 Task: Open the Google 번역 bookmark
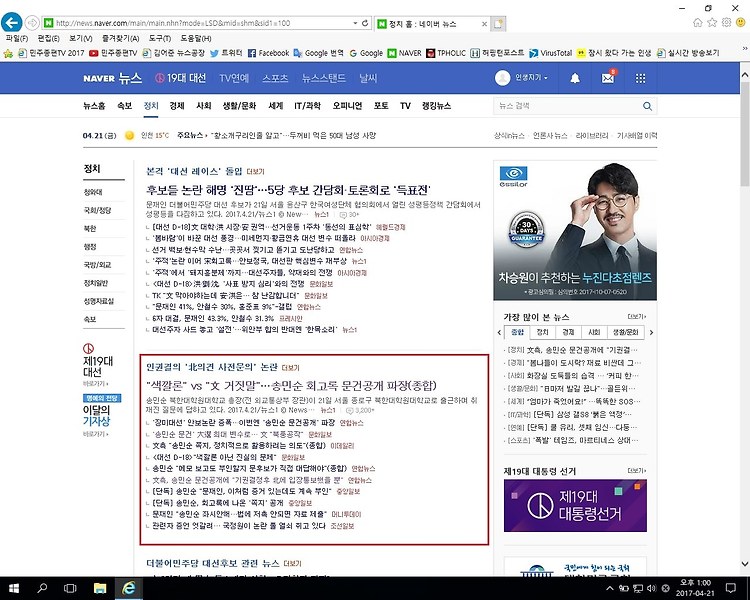click(x=319, y=53)
